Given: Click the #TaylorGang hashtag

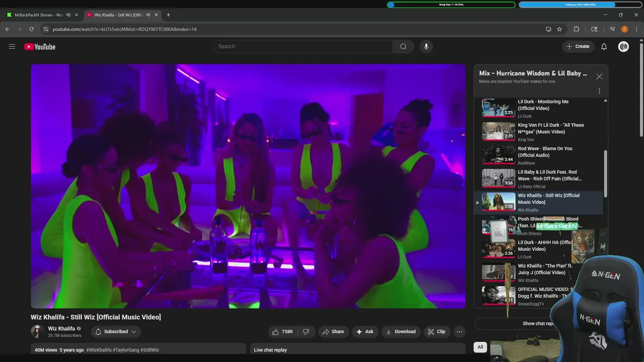Looking at the screenshot, I should [126, 350].
